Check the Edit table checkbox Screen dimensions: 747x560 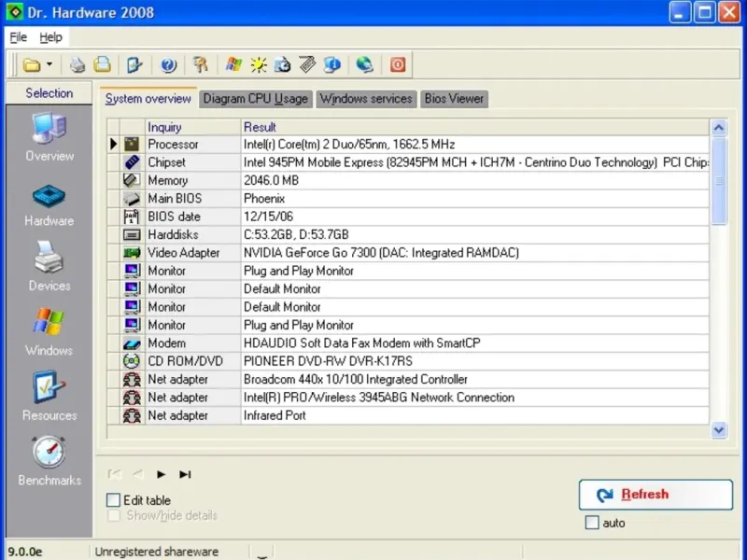(113, 500)
